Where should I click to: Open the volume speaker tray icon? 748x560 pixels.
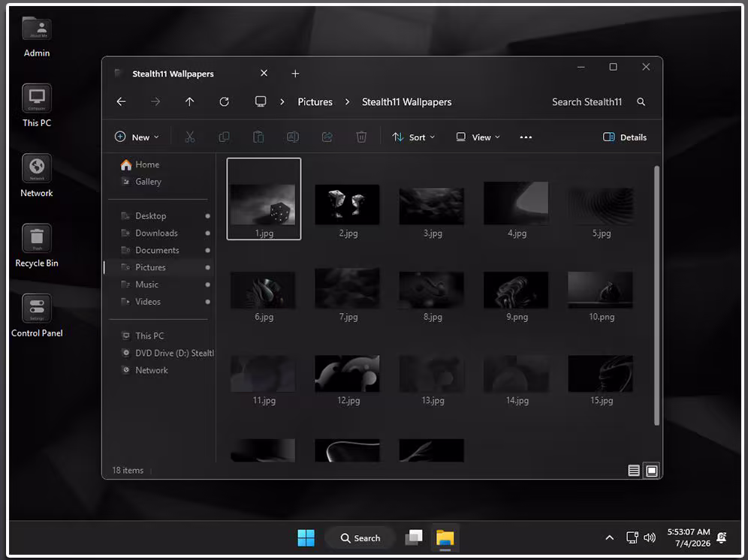(650, 538)
